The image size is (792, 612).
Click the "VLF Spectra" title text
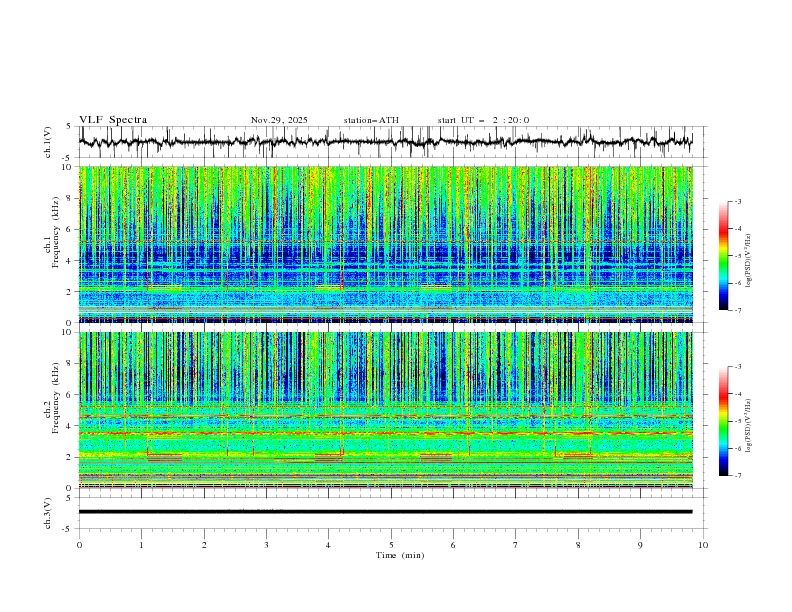(113, 120)
